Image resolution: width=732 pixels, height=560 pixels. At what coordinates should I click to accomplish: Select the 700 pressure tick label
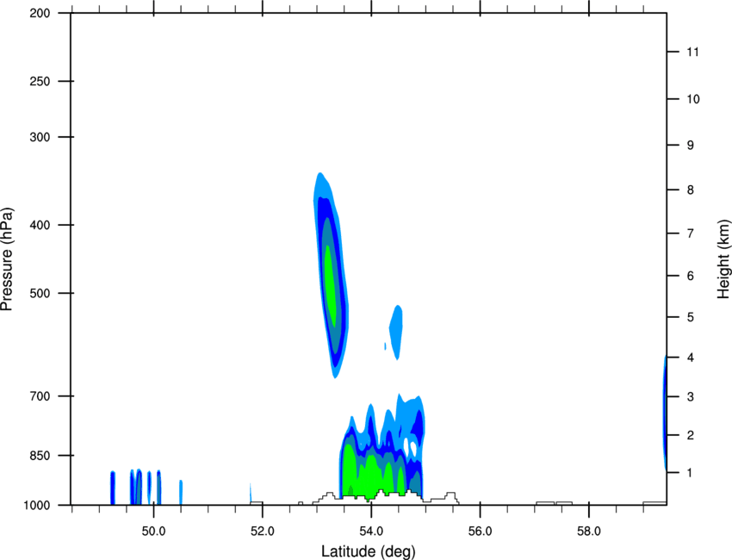tap(40, 395)
